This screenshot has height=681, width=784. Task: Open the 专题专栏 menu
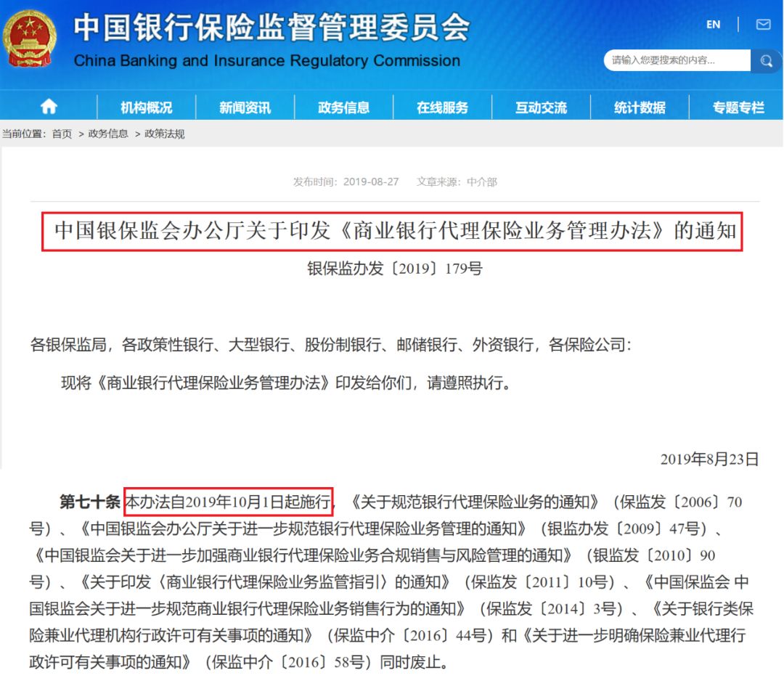tap(738, 107)
